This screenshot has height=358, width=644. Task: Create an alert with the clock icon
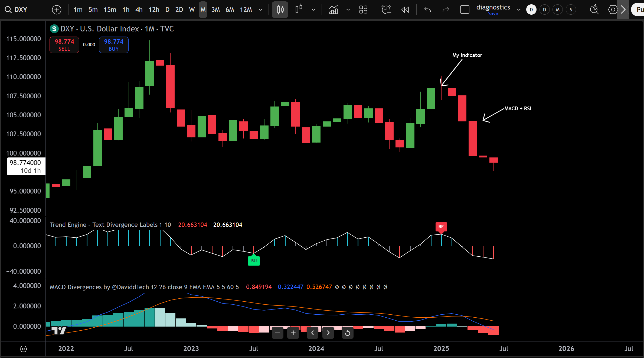pos(386,10)
